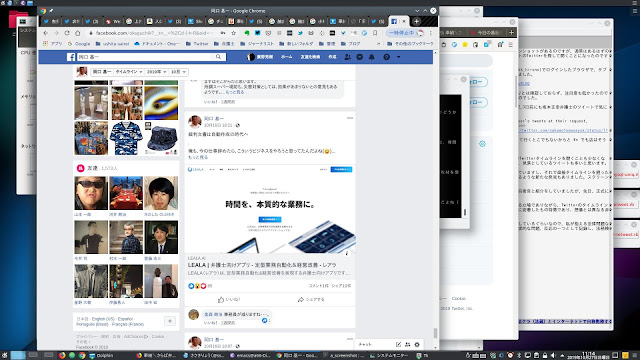Open the blue hat photo thumbnail
Image resolution: width=640 pixels, height=360 pixels.
coord(161,138)
